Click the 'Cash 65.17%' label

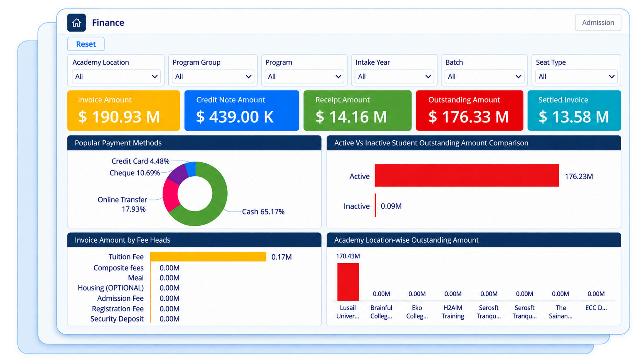tap(263, 212)
